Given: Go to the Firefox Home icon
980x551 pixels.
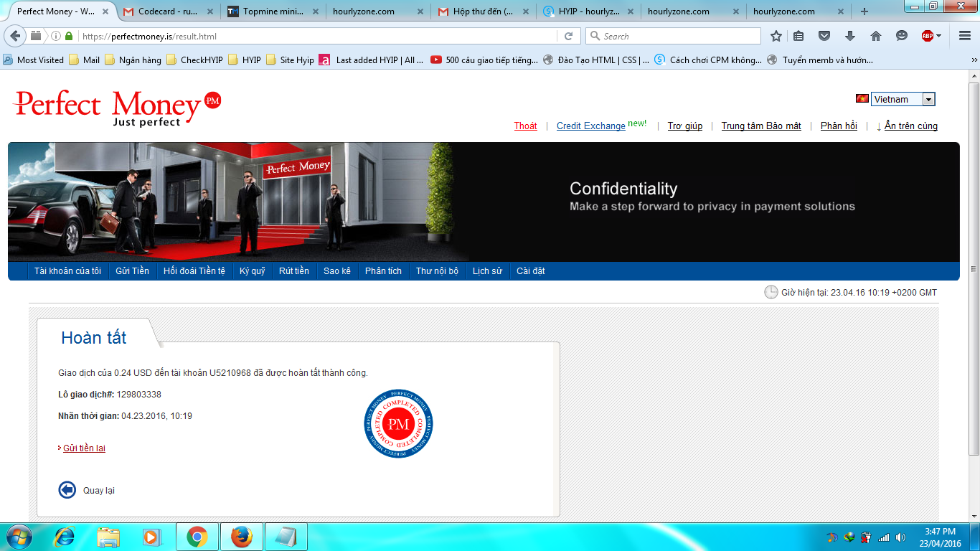Looking at the screenshot, I should pos(876,36).
